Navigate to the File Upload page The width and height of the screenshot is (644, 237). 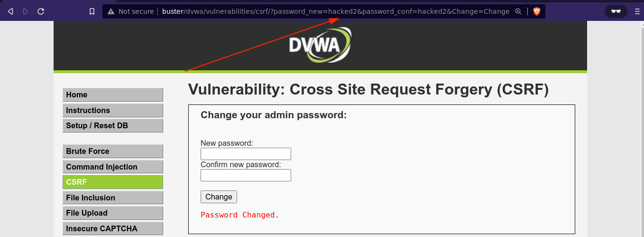pos(112,213)
